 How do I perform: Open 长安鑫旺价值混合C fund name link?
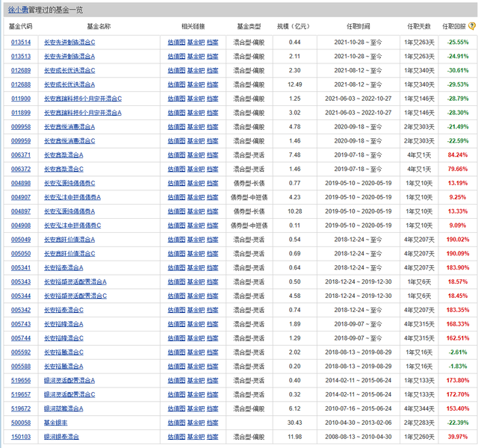(x=69, y=254)
